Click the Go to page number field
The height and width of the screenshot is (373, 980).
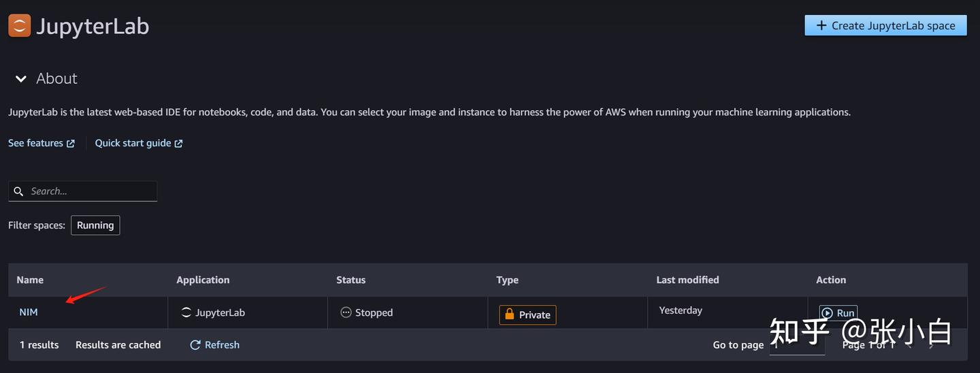click(797, 345)
